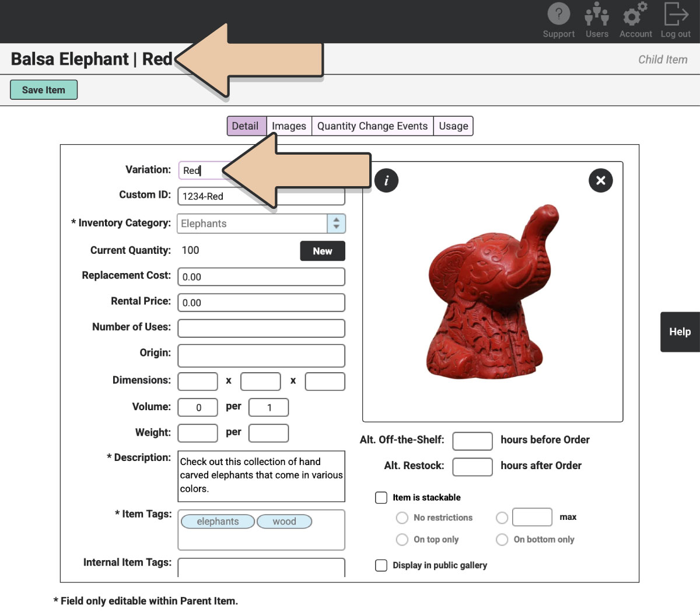Click the second Dimensions input box

pyautogui.click(x=261, y=382)
